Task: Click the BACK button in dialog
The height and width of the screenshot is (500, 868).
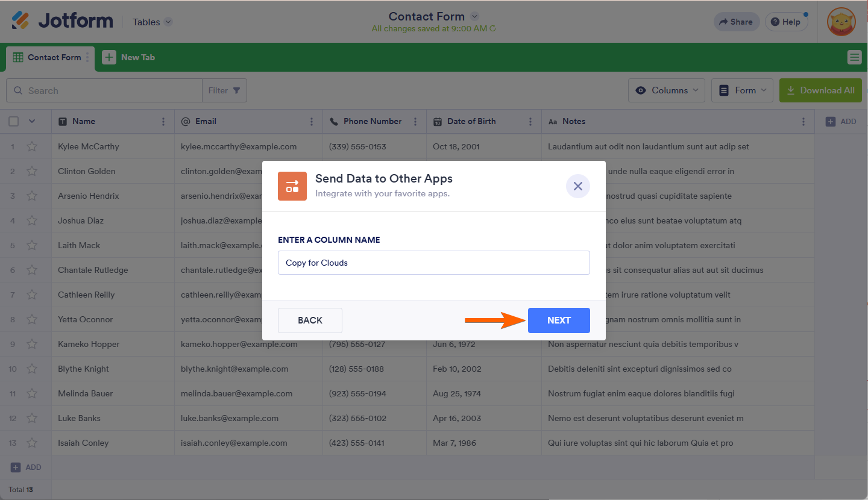Action: tap(310, 320)
